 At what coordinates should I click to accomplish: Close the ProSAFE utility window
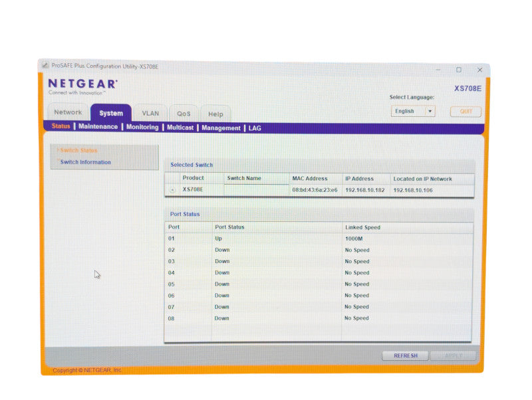[479, 70]
